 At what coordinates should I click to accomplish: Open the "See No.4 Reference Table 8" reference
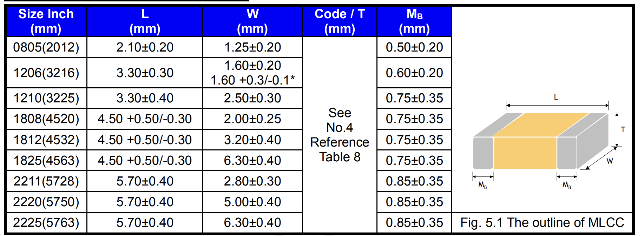pos(340,135)
